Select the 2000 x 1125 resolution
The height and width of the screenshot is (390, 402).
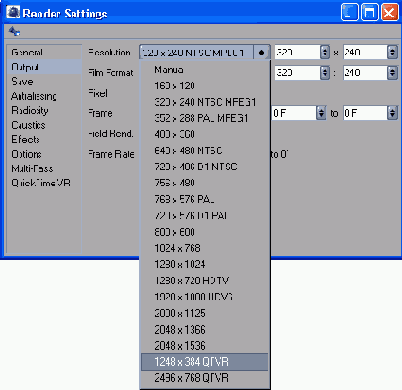coord(180,313)
